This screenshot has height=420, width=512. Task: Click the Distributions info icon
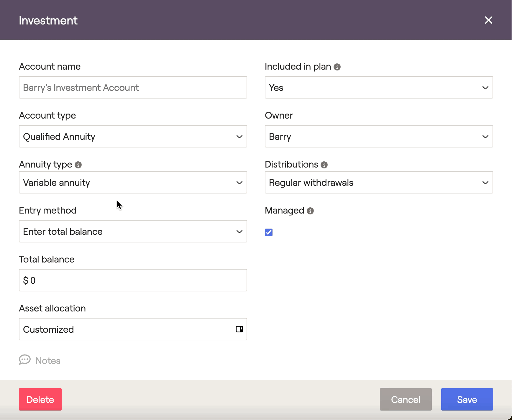(x=324, y=165)
